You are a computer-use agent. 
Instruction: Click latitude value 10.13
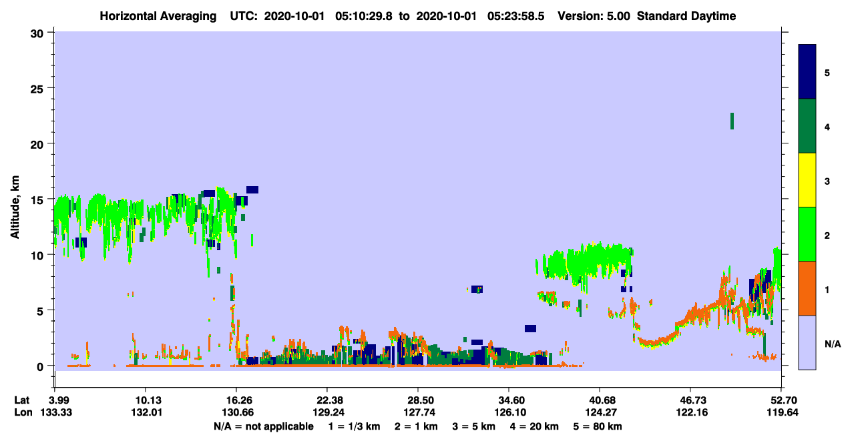coord(145,400)
